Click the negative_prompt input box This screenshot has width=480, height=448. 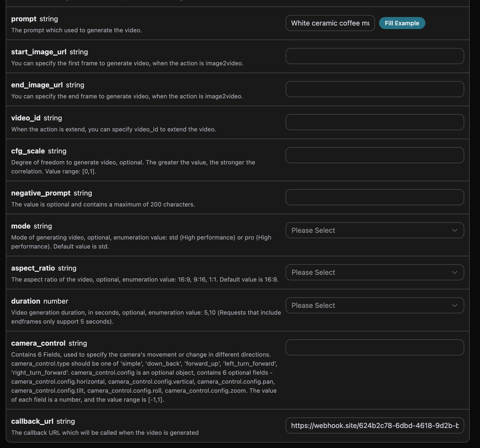375,197
